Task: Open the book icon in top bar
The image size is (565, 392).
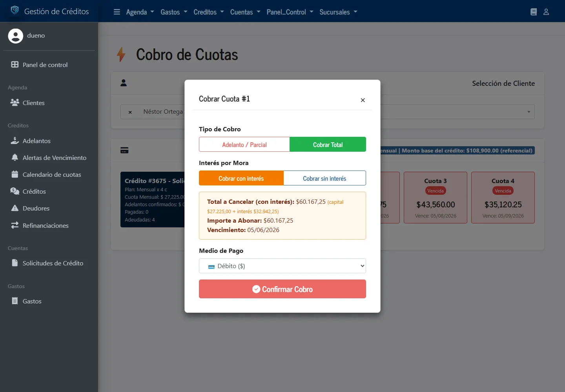Action: (x=534, y=12)
